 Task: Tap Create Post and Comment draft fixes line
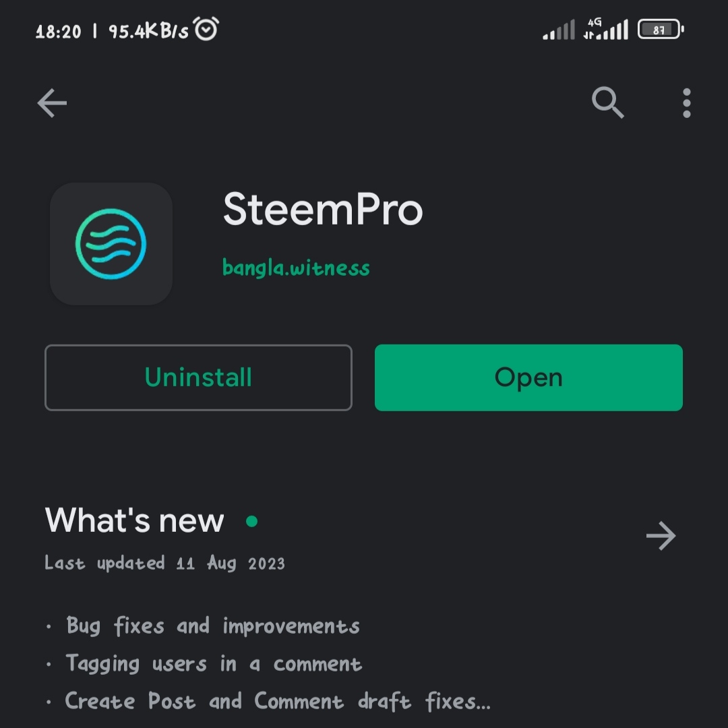pyautogui.click(x=278, y=701)
